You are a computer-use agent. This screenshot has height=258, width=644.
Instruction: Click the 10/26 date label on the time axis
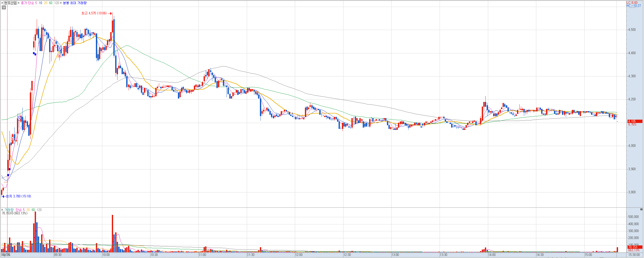tap(6, 255)
